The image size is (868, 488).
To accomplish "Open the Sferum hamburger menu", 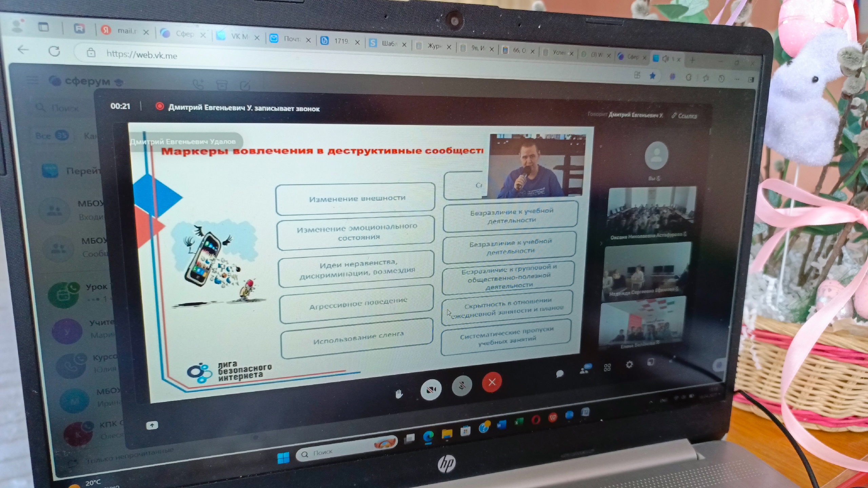I will pyautogui.click(x=33, y=80).
